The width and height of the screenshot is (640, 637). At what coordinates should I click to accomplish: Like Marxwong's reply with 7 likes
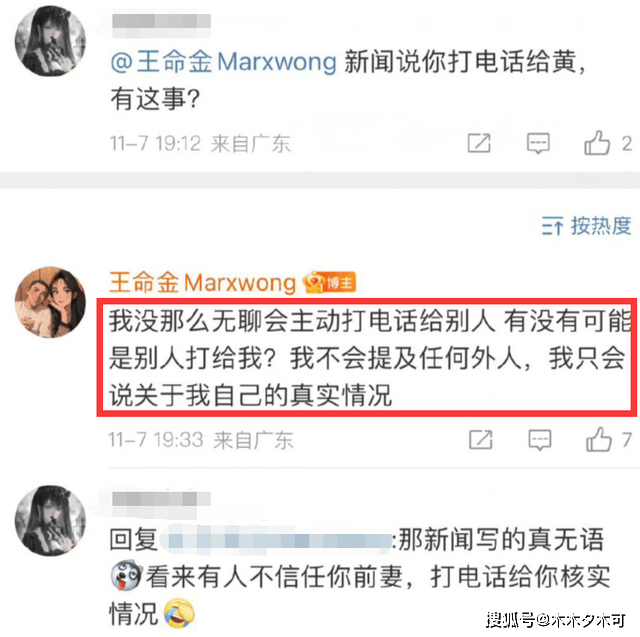[x=598, y=439]
